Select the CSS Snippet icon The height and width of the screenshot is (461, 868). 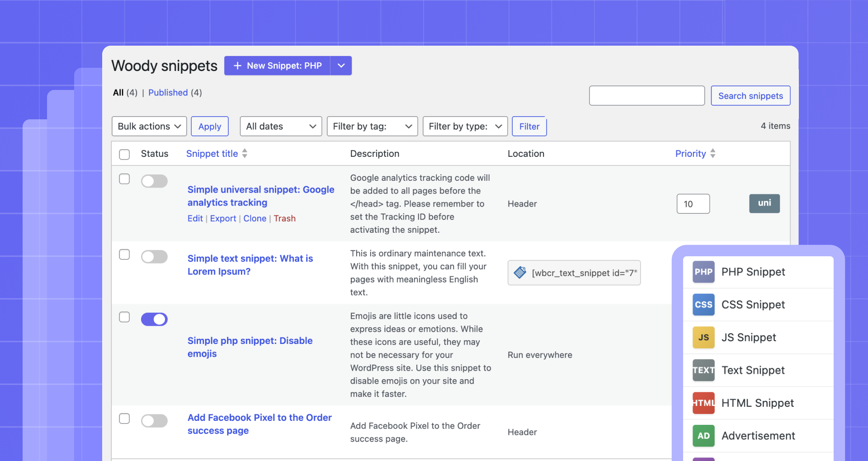(x=703, y=305)
